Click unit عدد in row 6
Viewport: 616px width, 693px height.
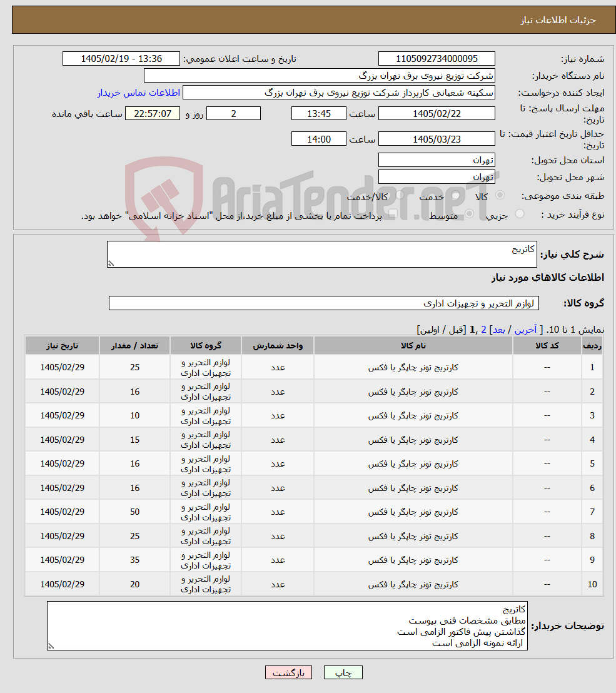(278, 488)
